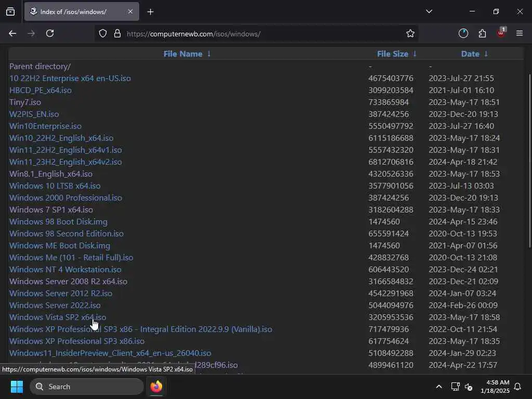The image size is (532, 399).
Task: Open the tracking protection shield icon
Action: coord(103,33)
